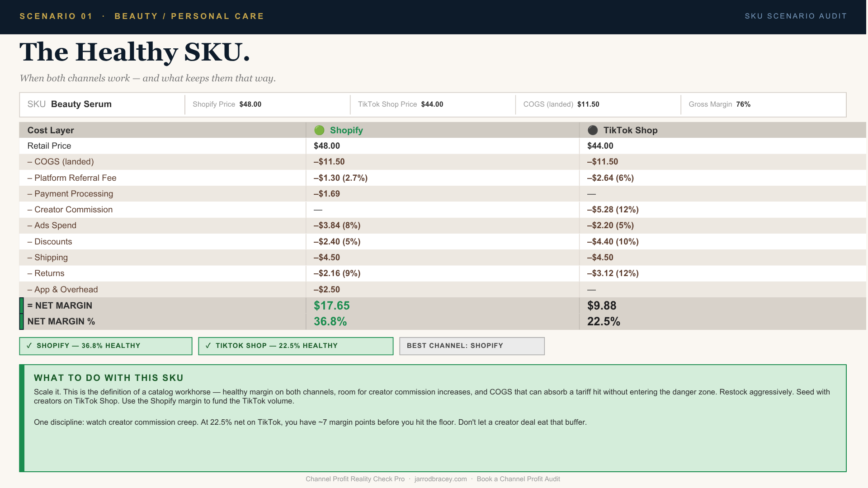Click Shopify payment processing –$1.69

click(x=326, y=194)
